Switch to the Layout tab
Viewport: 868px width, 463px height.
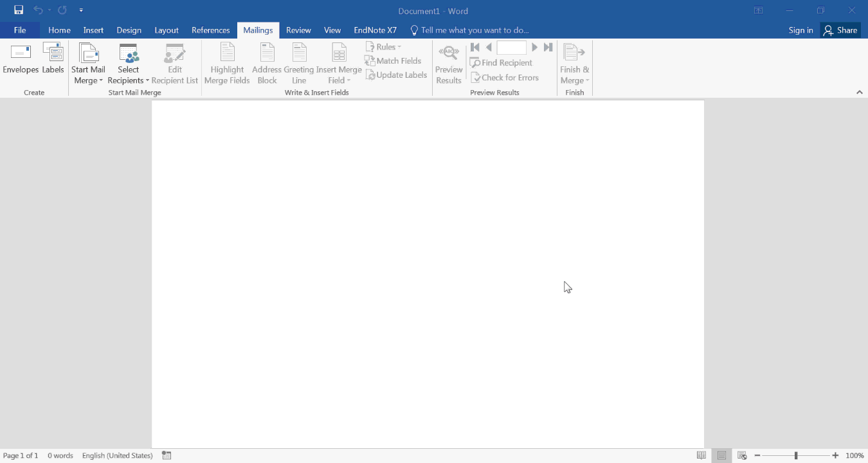point(167,30)
